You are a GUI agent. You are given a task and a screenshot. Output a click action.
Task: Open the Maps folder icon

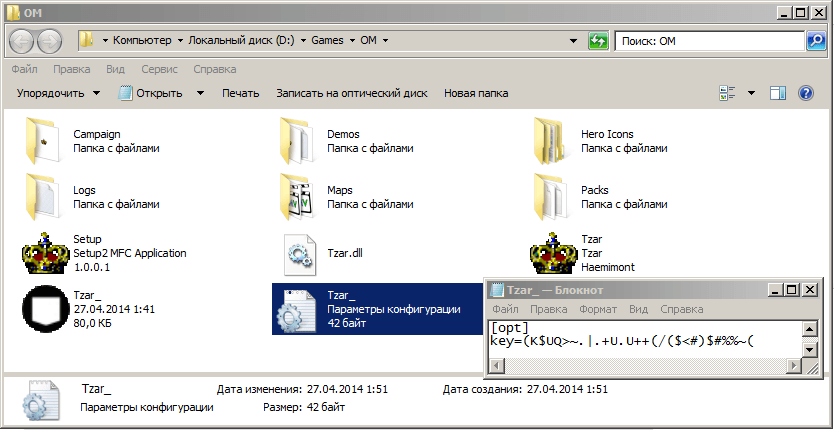tap(298, 196)
